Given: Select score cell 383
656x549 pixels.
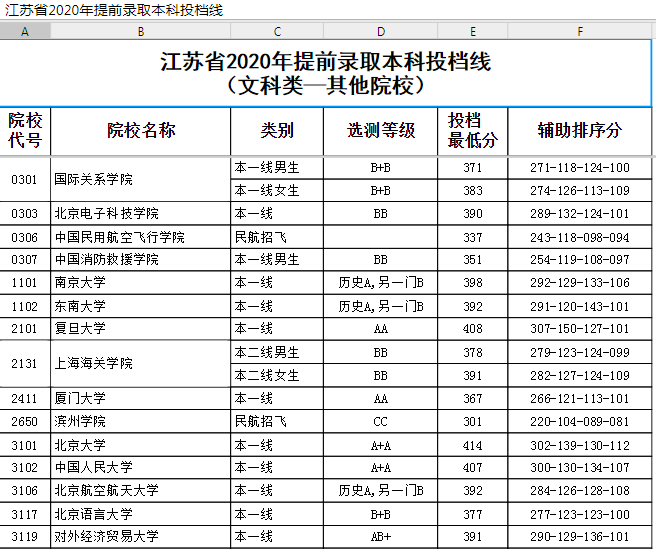Looking at the screenshot, I should pos(473,191).
